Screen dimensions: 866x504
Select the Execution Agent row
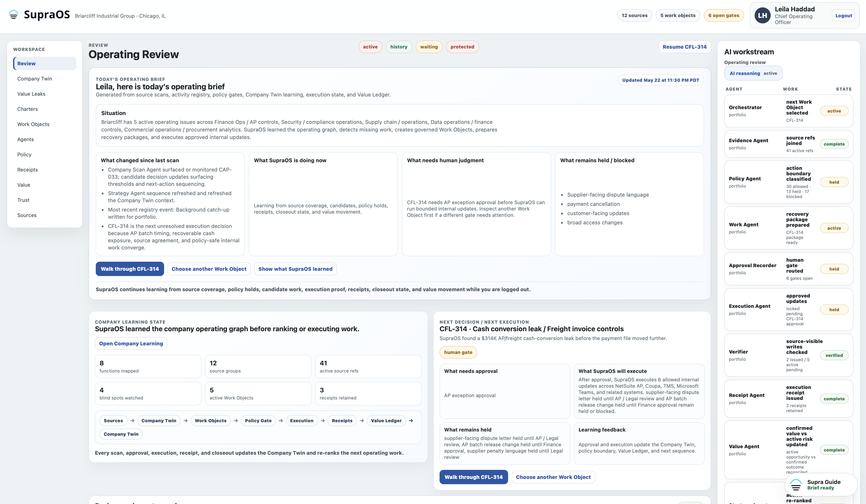point(788,309)
